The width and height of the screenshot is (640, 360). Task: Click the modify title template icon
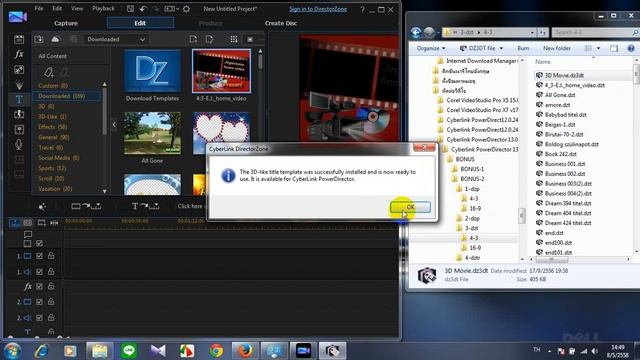point(209,39)
